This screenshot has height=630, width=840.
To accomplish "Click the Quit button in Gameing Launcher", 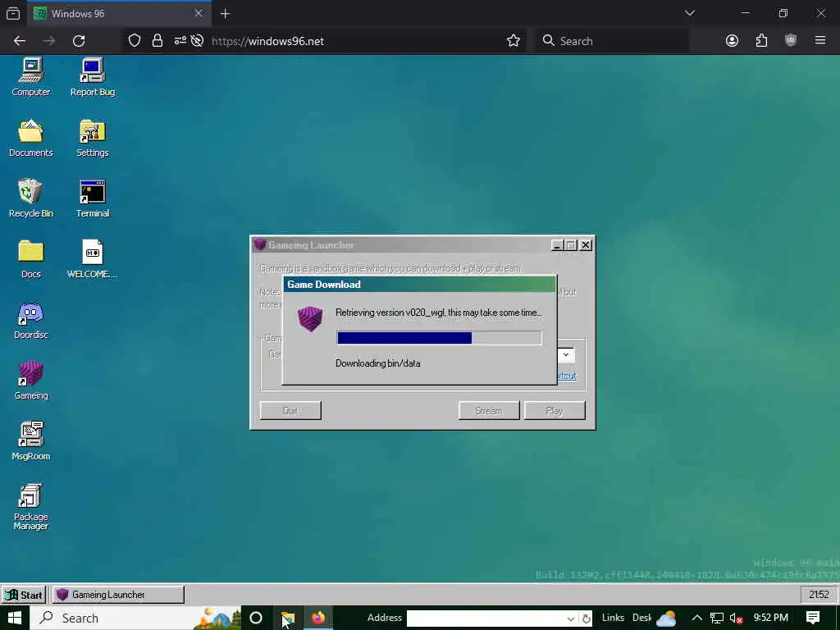I will pos(290,410).
